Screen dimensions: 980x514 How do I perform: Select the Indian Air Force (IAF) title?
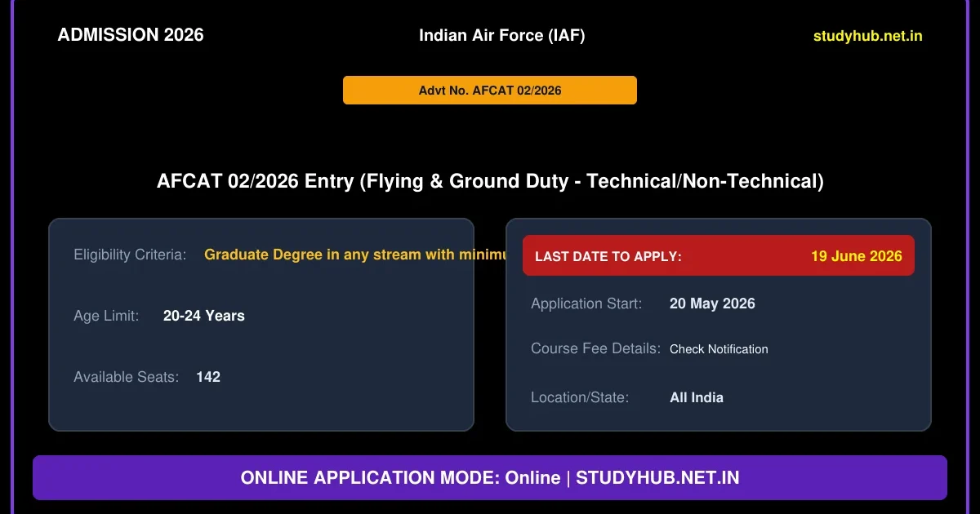(x=502, y=35)
